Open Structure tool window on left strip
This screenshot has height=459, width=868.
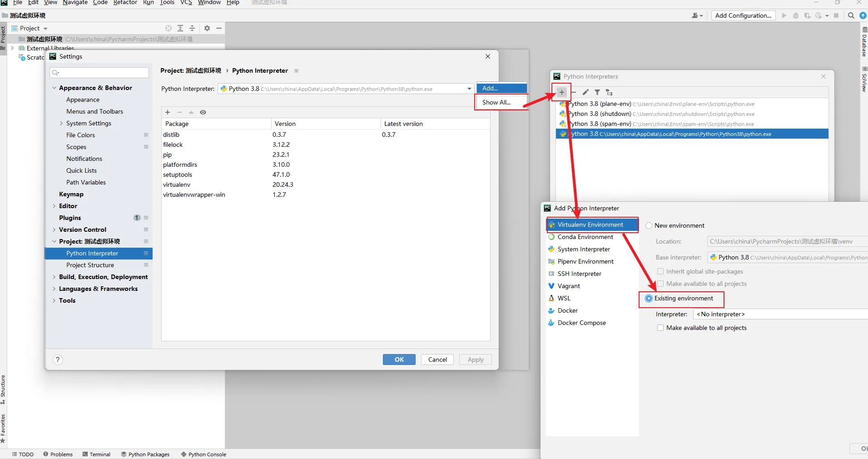pyautogui.click(x=3, y=389)
